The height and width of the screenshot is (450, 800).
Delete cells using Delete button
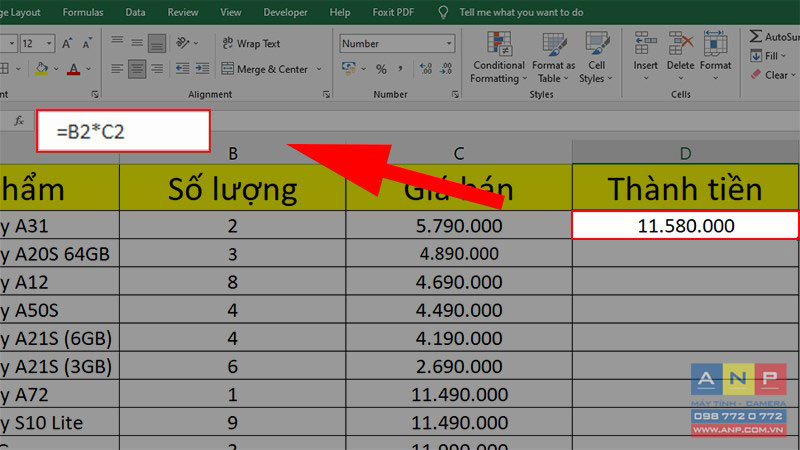pos(680,56)
